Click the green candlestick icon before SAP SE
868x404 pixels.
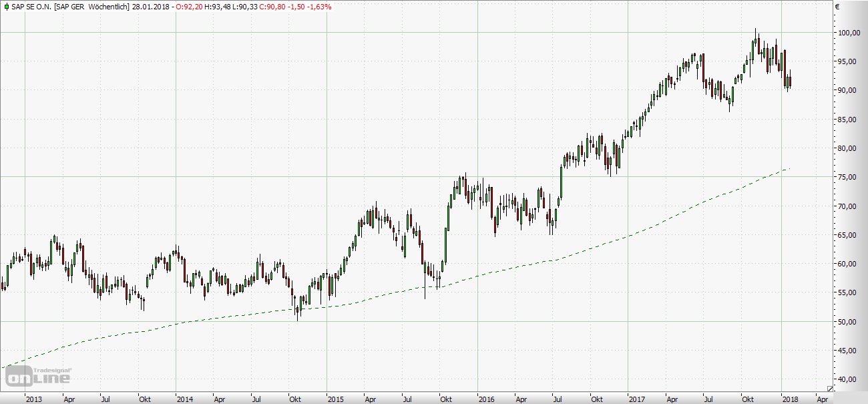pos(5,7)
